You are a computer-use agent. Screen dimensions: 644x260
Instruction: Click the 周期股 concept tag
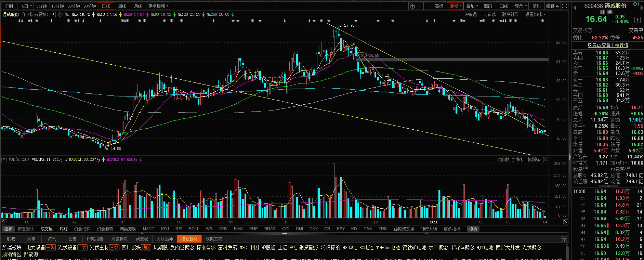[x=160, y=247]
